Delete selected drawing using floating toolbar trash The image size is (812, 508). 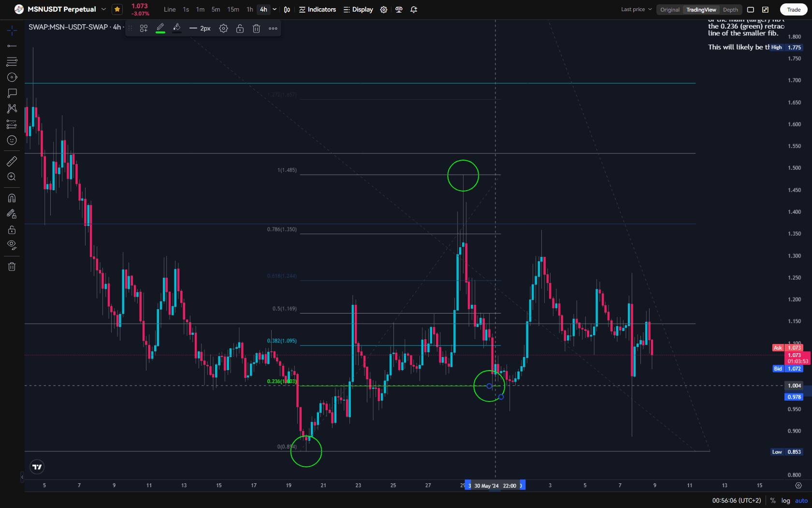point(256,29)
